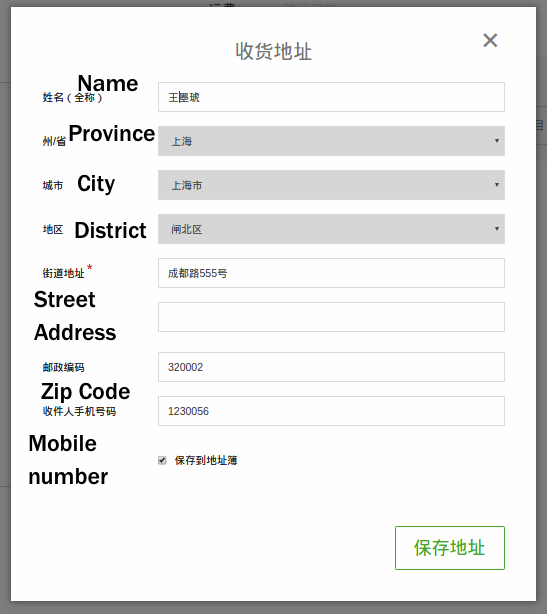Click the 收件人手机号码 label
Viewport: 547px width, 614px height.
pos(79,411)
